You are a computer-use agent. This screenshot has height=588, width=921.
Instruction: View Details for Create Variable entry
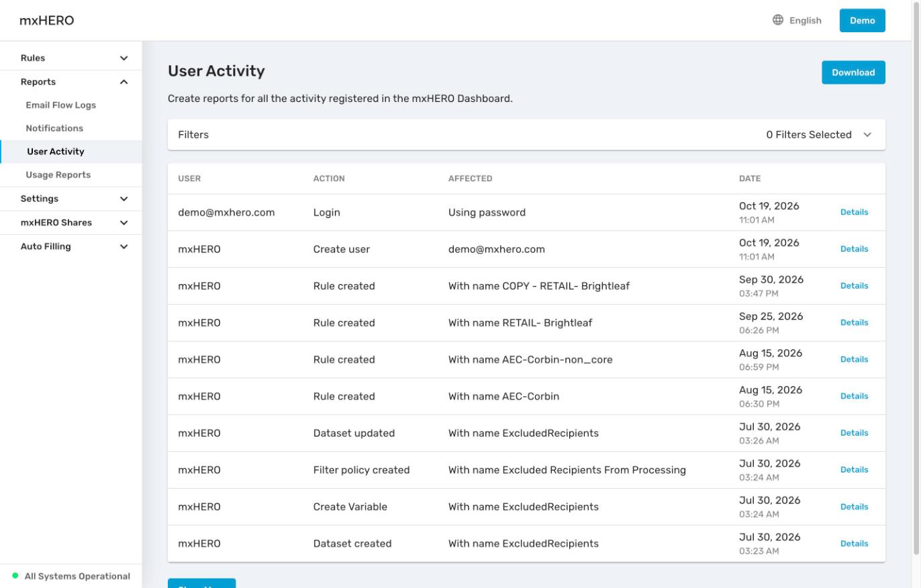tap(854, 507)
